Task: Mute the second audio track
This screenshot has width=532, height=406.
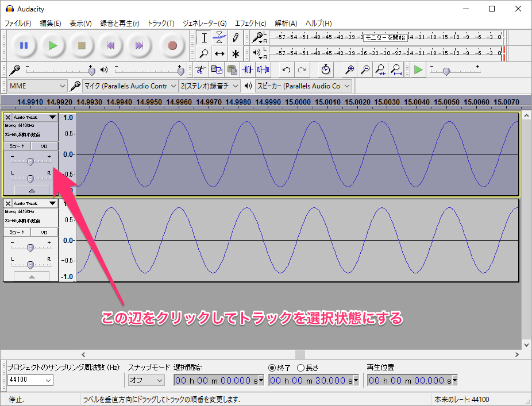Action: click(x=17, y=233)
